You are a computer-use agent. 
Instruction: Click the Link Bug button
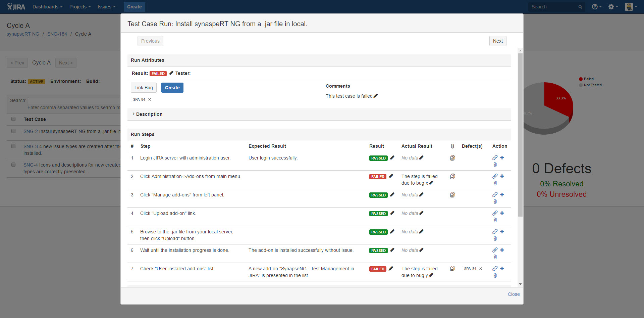pos(144,88)
